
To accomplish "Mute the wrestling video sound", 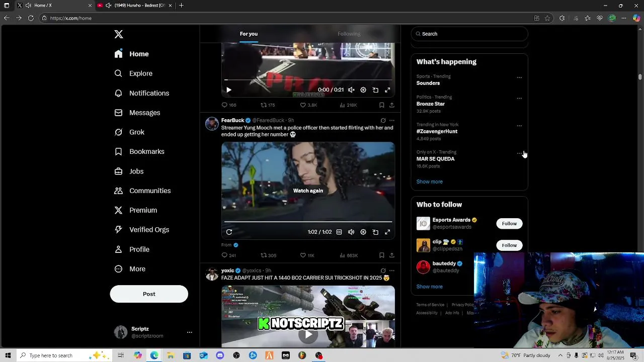I will coord(351,90).
